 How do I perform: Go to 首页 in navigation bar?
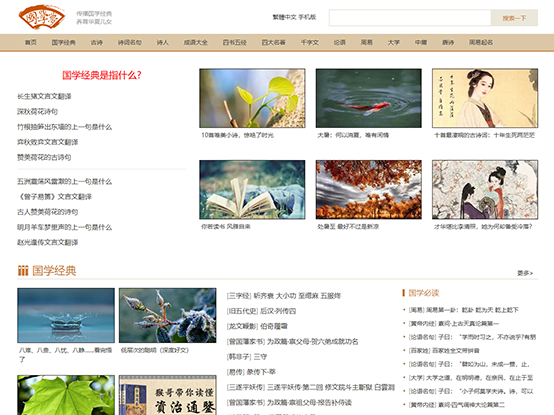pos(31,42)
